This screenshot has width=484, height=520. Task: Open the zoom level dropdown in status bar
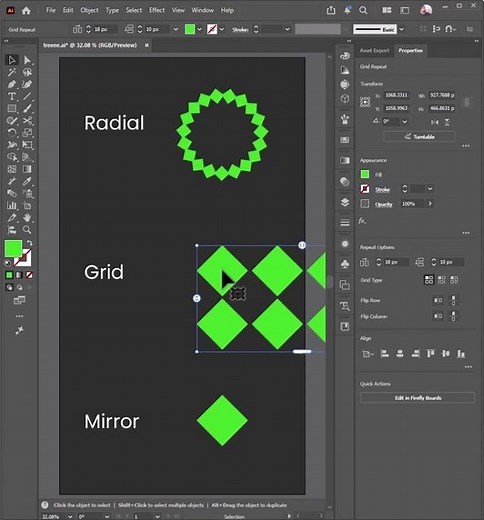click(70, 516)
